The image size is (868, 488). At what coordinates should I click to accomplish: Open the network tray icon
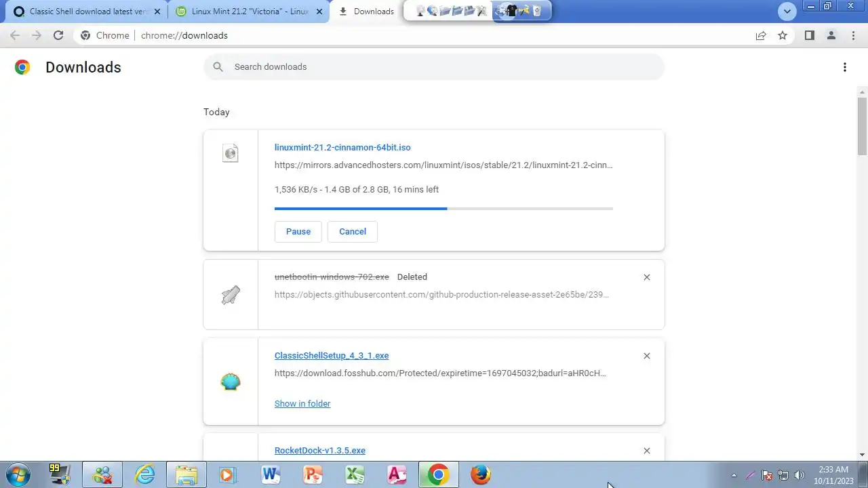click(x=783, y=475)
